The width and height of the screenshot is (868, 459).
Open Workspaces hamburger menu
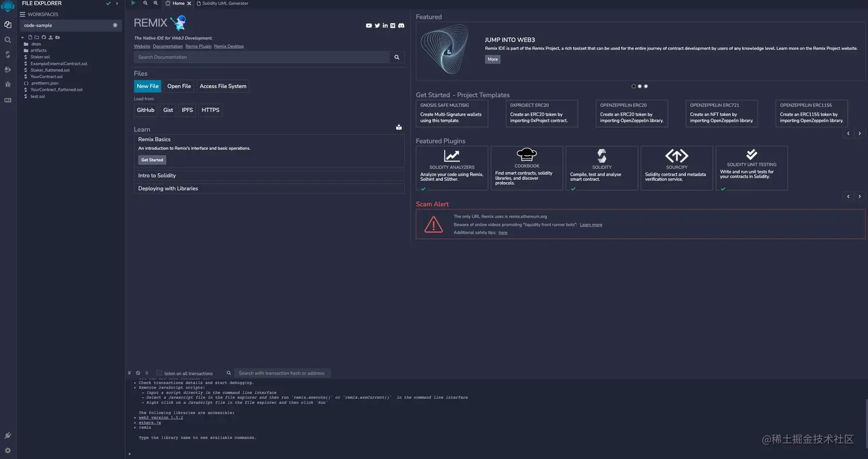22,14
